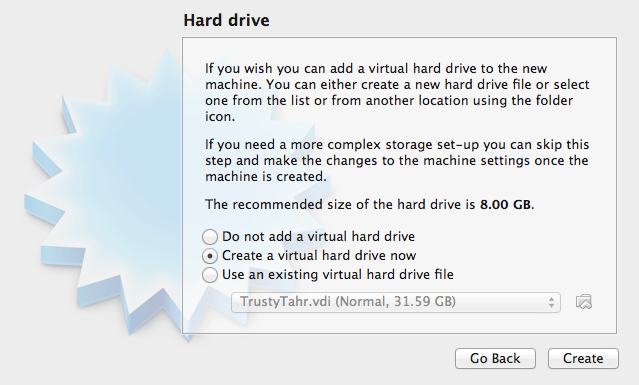Enable 'Use an existing virtual hard drive file' radio
639x385 pixels.
210,275
